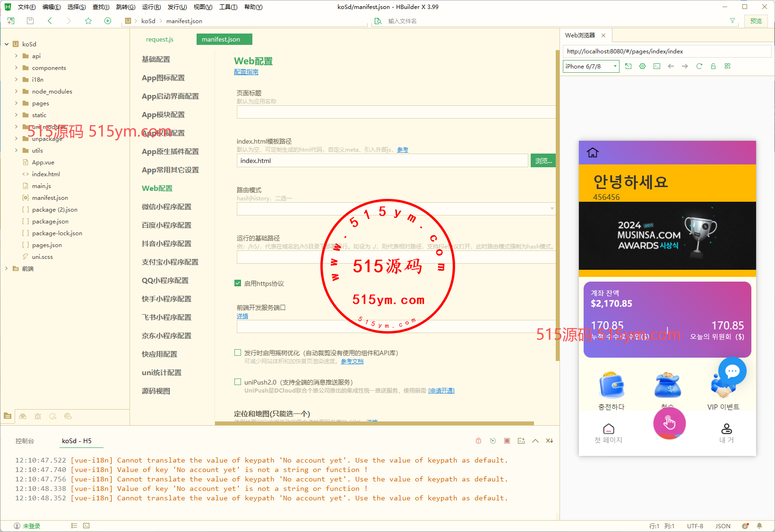This screenshot has width=775, height=532.
Task: Click the filter funnel icon near preview button
Action: 732,21
